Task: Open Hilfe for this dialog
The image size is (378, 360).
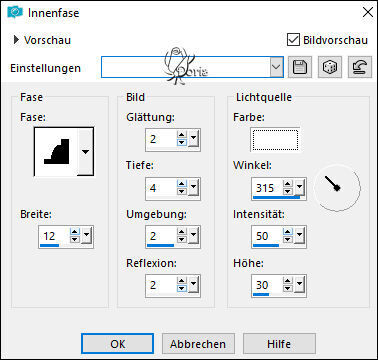Action: [x=279, y=344]
